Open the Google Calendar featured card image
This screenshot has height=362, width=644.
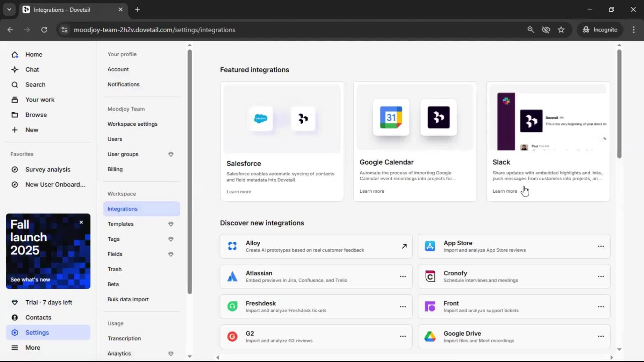[x=415, y=117]
